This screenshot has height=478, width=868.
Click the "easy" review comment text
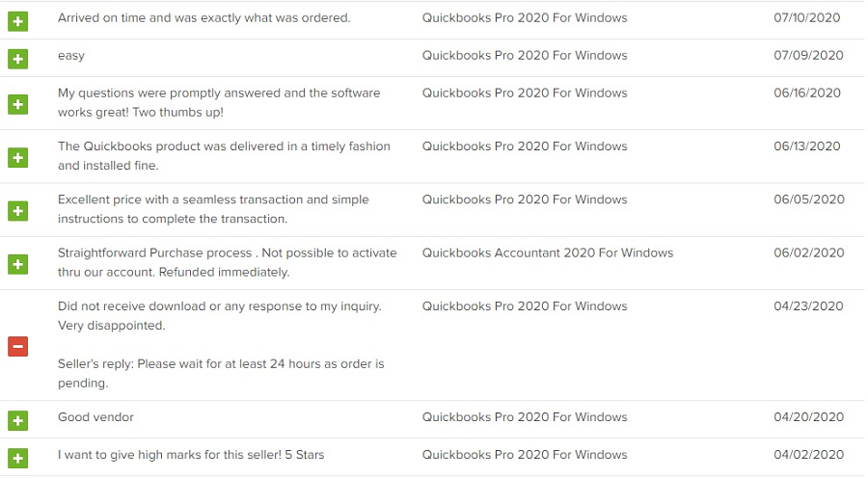coord(71,56)
